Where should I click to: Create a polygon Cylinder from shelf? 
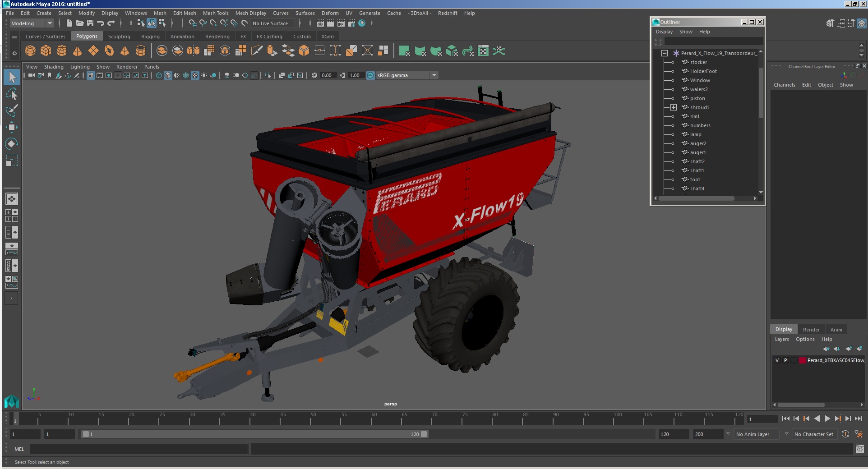pos(62,51)
